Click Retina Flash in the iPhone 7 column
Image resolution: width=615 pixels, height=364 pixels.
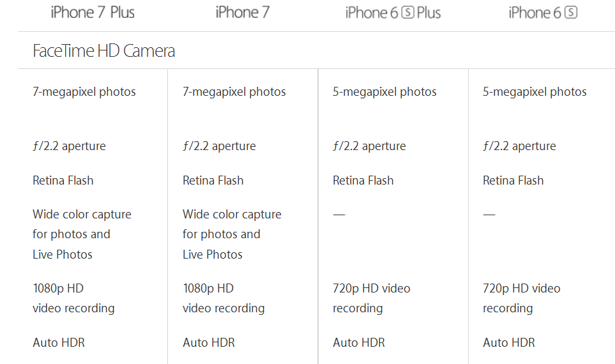pyautogui.click(x=213, y=181)
